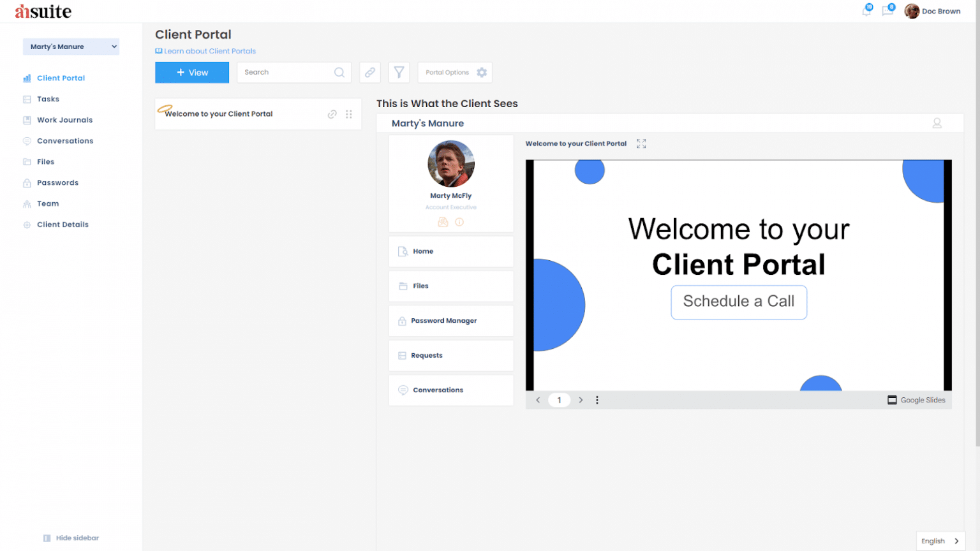Click the email icon under Marty McFly

point(443,222)
